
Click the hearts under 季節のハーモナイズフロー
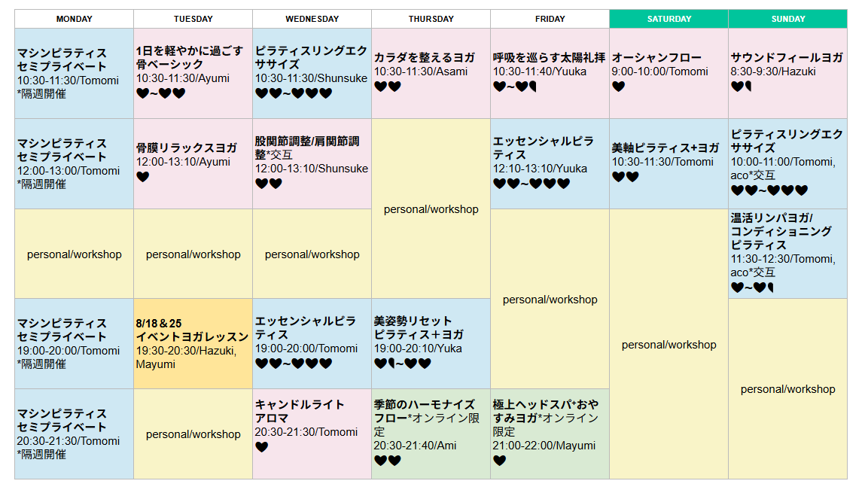click(388, 461)
